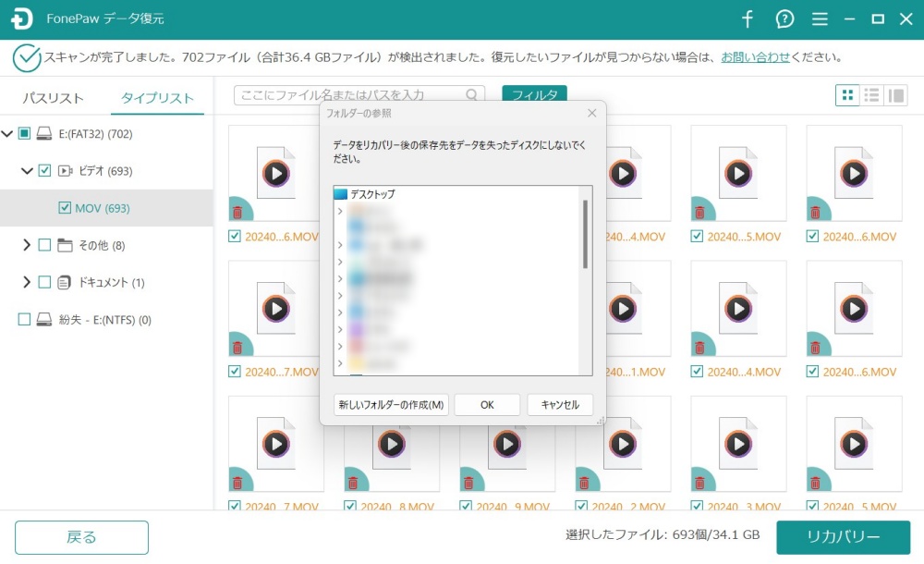
Task: Click the magnifier search icon
Action: point(471,94)
